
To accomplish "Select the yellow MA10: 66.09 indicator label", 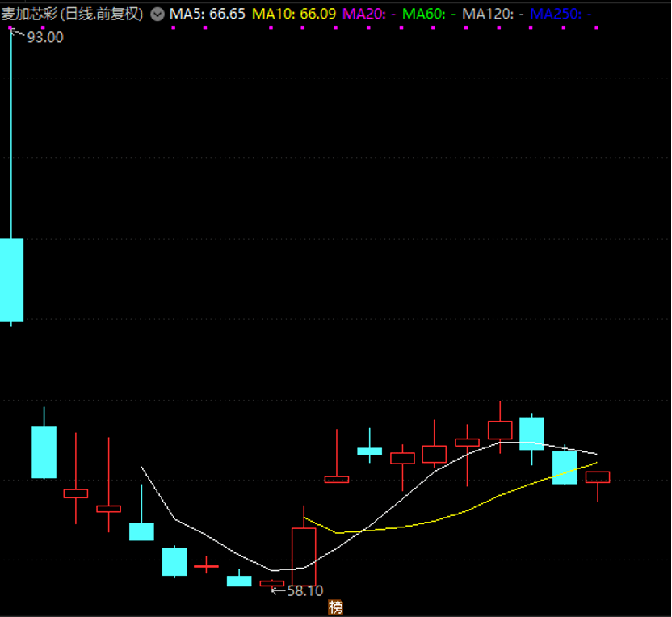I will (294, 15).
